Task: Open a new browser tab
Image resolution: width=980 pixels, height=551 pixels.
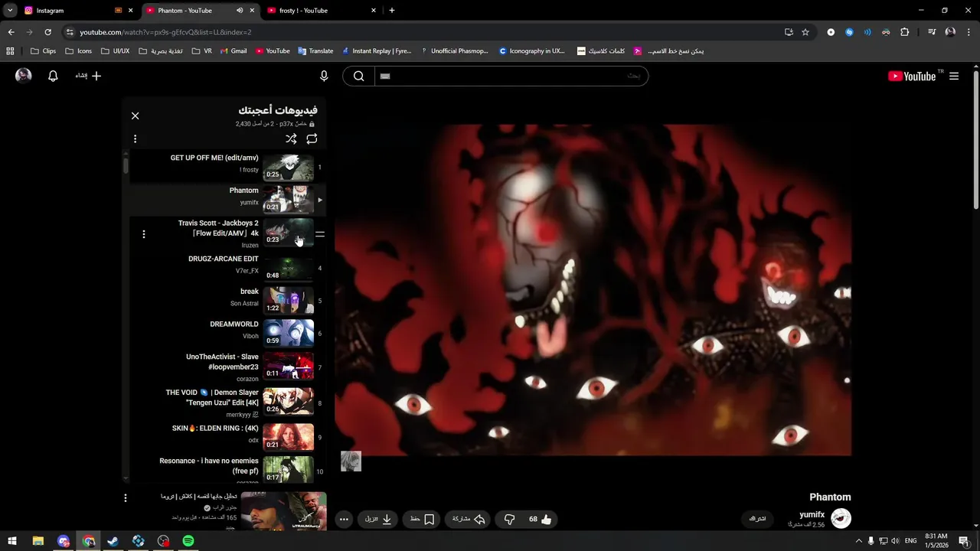Action: click(392, 11)
